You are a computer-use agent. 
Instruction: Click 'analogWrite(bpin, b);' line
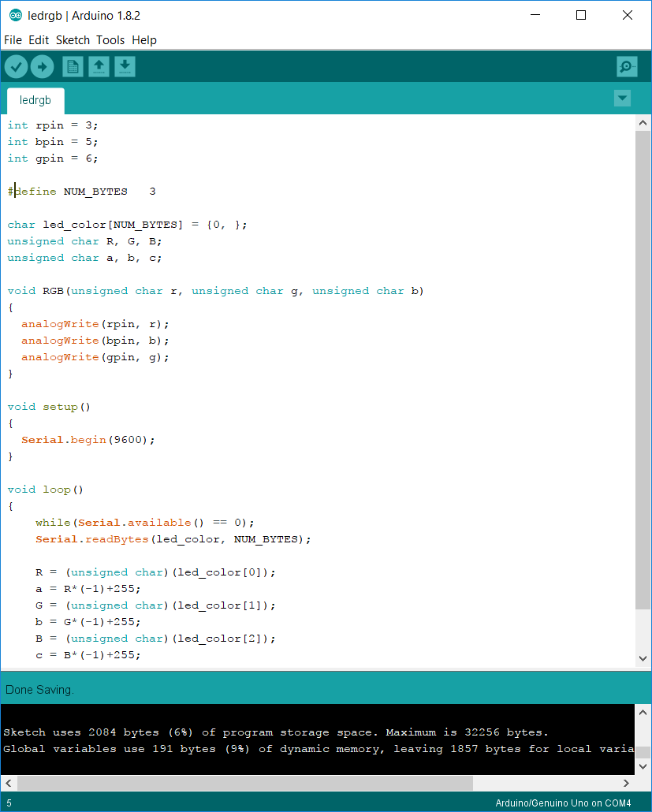(x=95, y=341)
